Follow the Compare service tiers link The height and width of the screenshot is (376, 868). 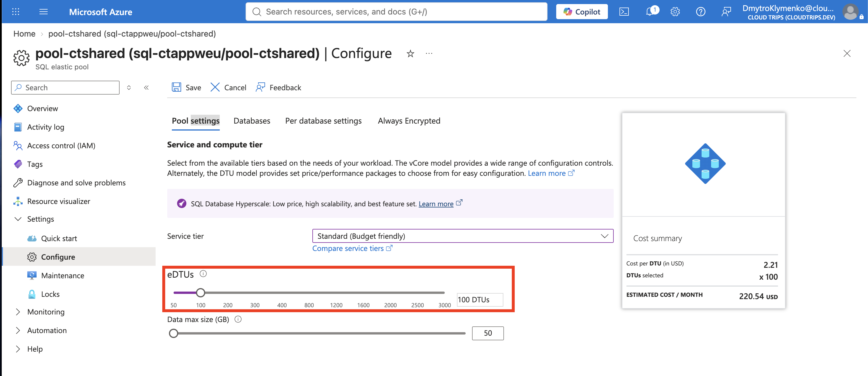coord(352,248)
